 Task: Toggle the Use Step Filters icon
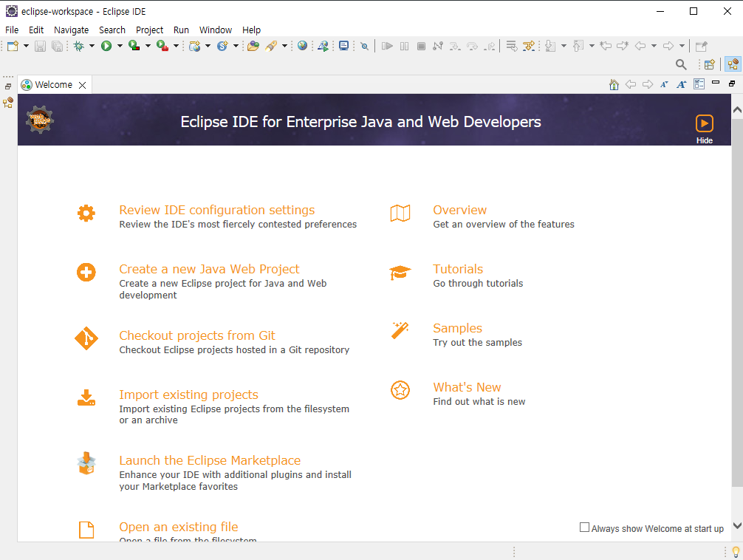[528, 46]
